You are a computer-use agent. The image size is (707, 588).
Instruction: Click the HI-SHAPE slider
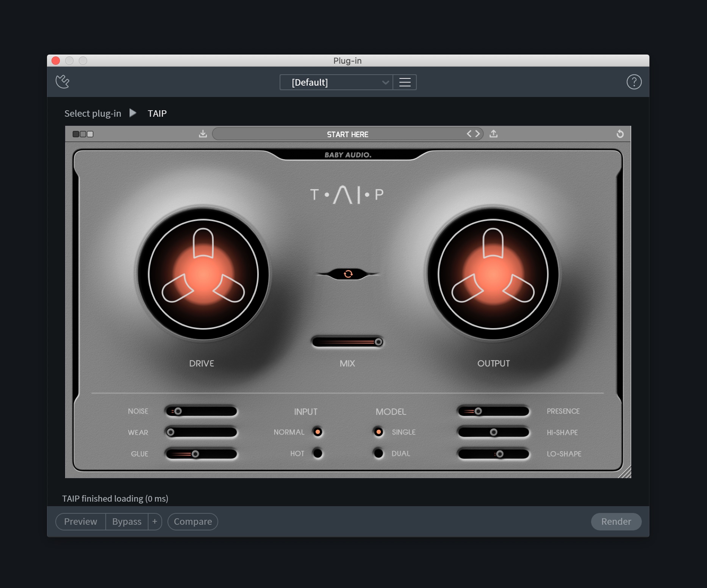[x=493, y=432]
